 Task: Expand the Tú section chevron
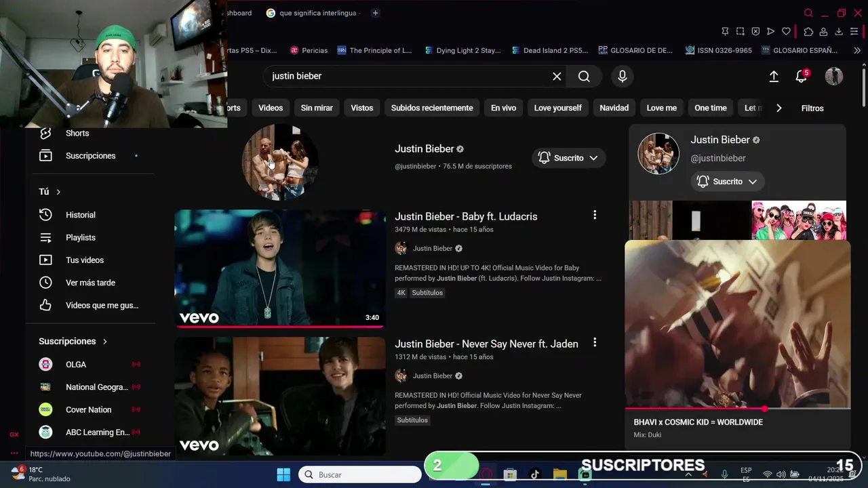click(x=58, y=192)
